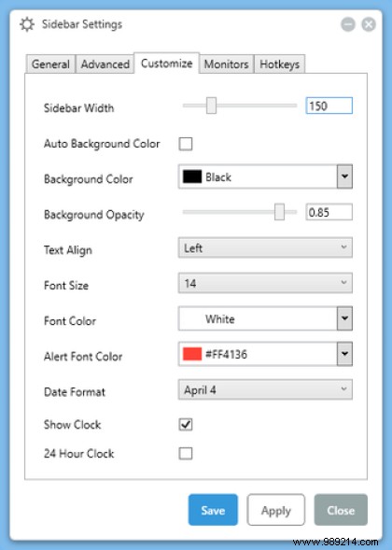Open the Font Size dropdown
392x550 pixels.
[x=265, y=283]
